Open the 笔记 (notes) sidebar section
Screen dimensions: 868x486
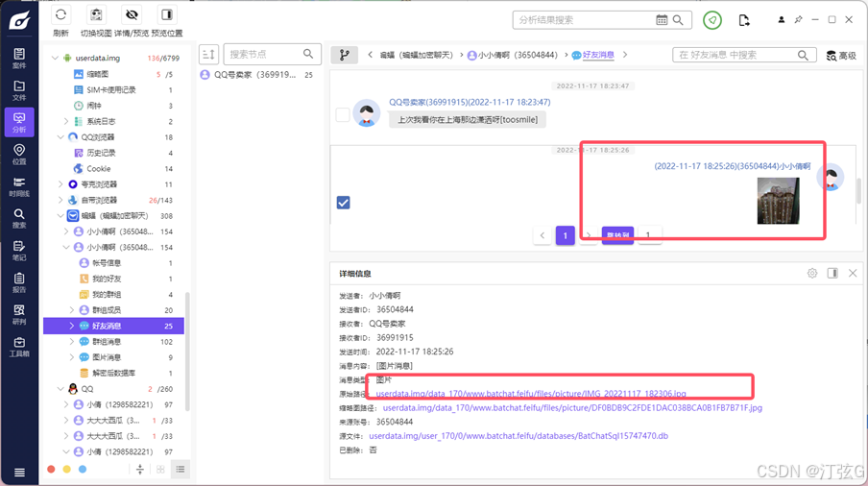(x=19, y=250)
